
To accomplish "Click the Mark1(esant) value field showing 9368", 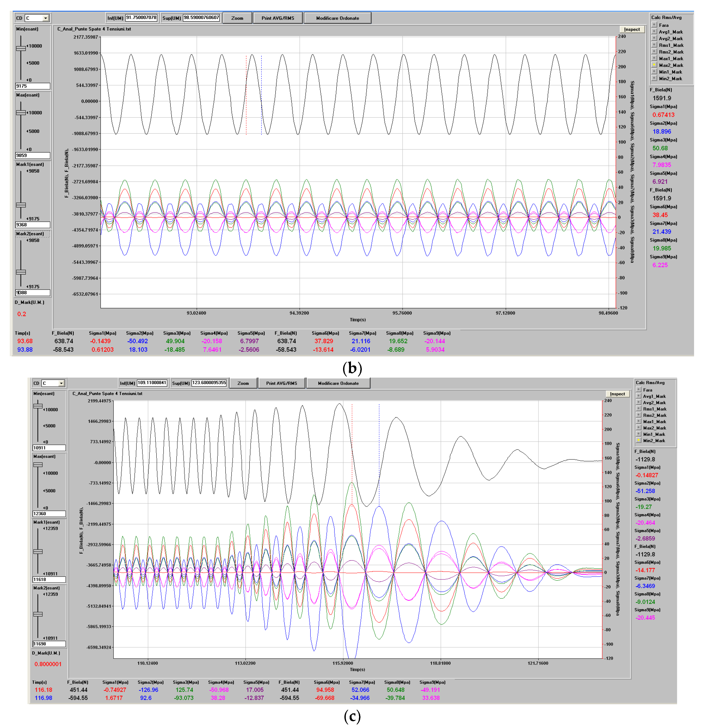I will 33,225.
